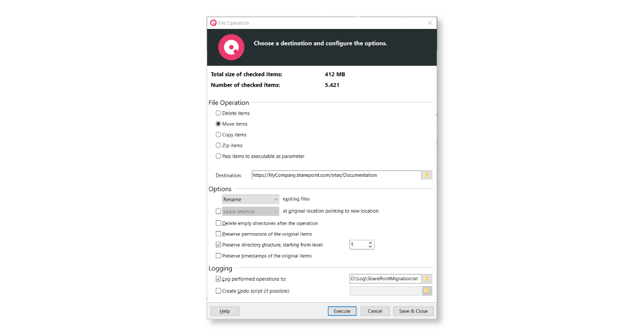This screenshot has width=644, height=336.
Task: Browse for log file location icon
Action: (x=427, y=279)
